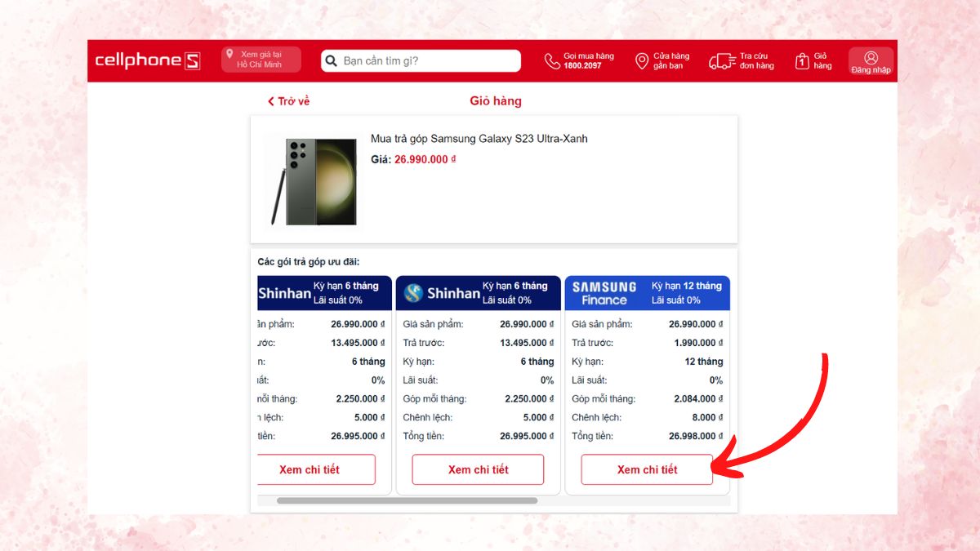Click 'Tổng tiền: 26.998.000 đ' value
This screenshot has height=551, width=980.
point(697,436)
